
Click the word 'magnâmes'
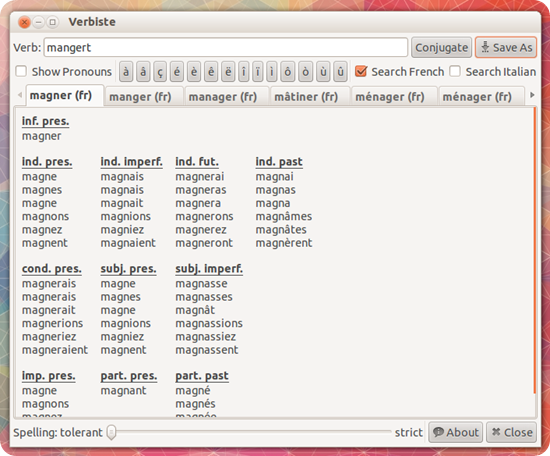click(x=284, y=216)
